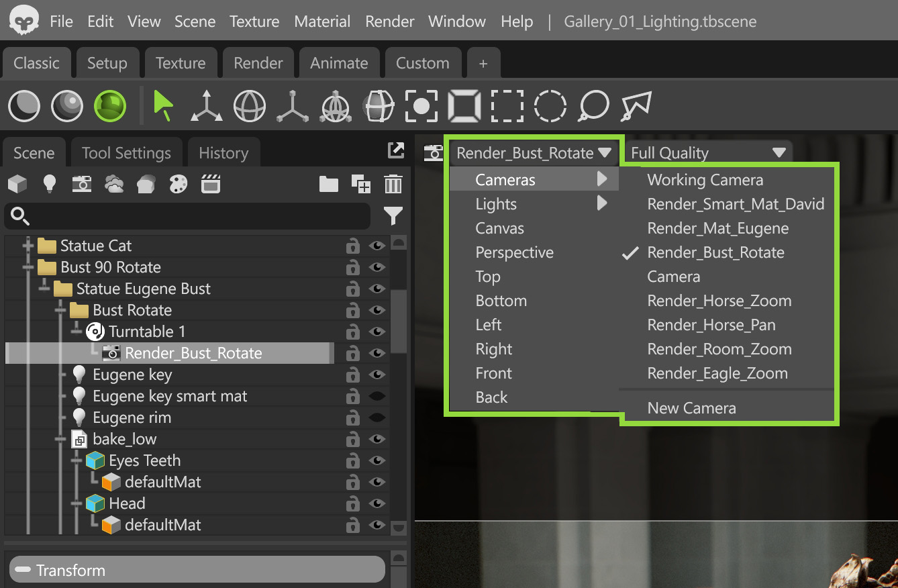898x588 pixels.
Task: Click the scene search field
Action: coord(188,216)
